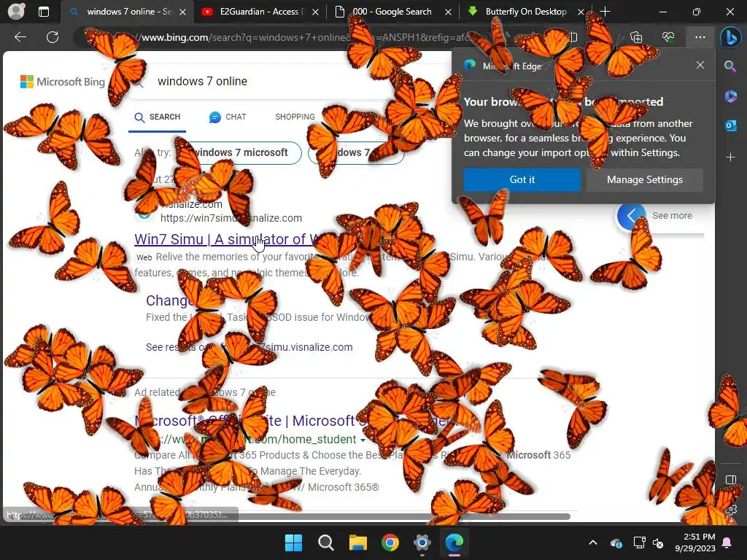Expand the home_student URL dropdown arrow
The width and height of the screenshot is (747, 560).
click(363, 440)
